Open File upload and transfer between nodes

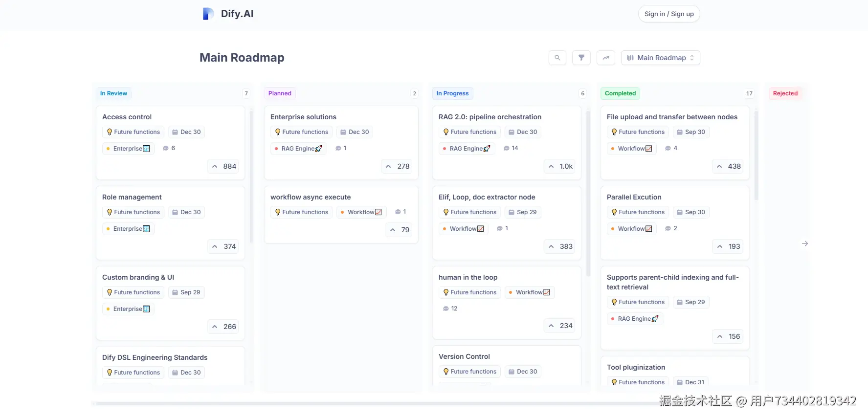[x=672, y=117]
